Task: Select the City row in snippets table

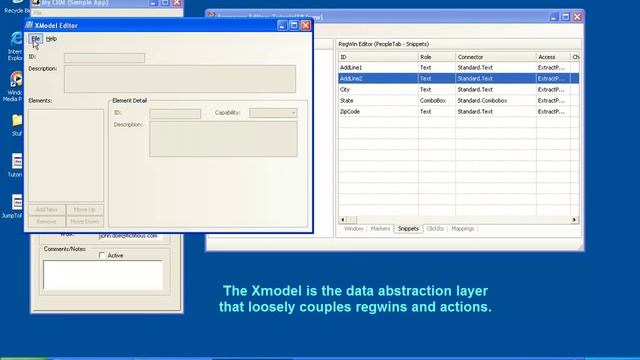Action: (x=458, y=89)
